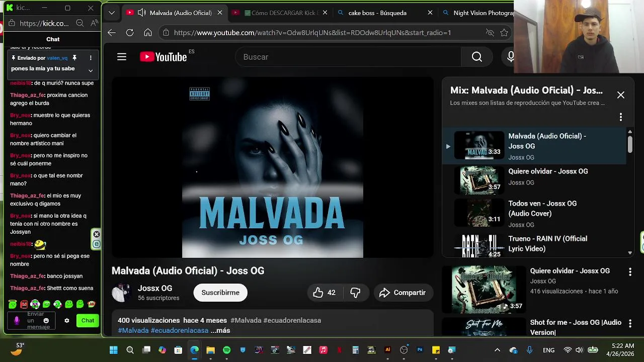The width and height of the screenshot is (644, 362).
Task: Open options for Shot for me video
Action: tap(630, 324)
